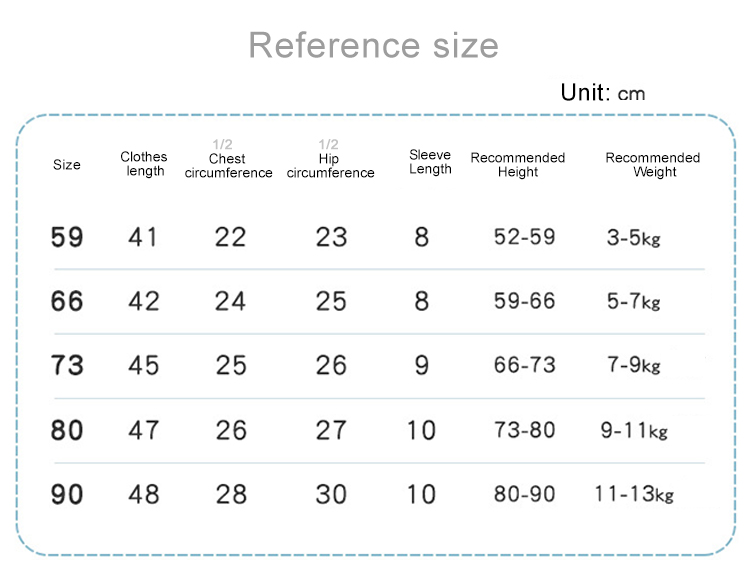Select the "Size" column header
This screenshot has height=568, width=750.
point(67,164)
